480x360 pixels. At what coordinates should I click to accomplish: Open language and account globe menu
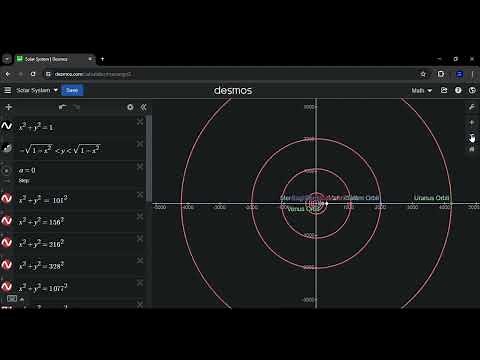(472, 90)
